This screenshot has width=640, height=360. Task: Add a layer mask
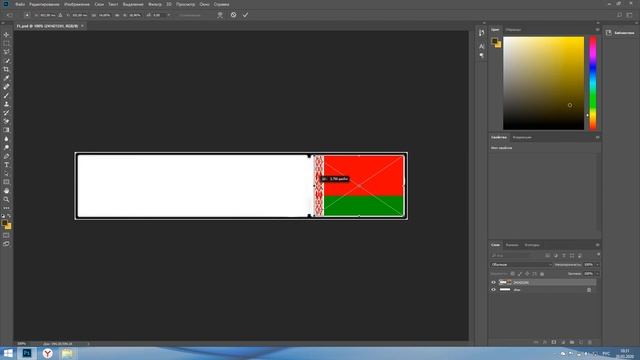tap(554, 342)
